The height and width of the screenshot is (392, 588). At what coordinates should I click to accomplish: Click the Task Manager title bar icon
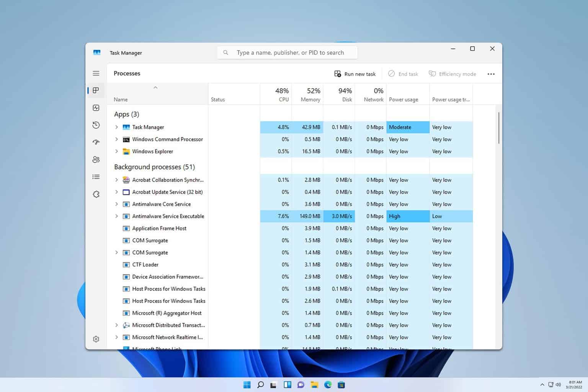click(97, 52)
